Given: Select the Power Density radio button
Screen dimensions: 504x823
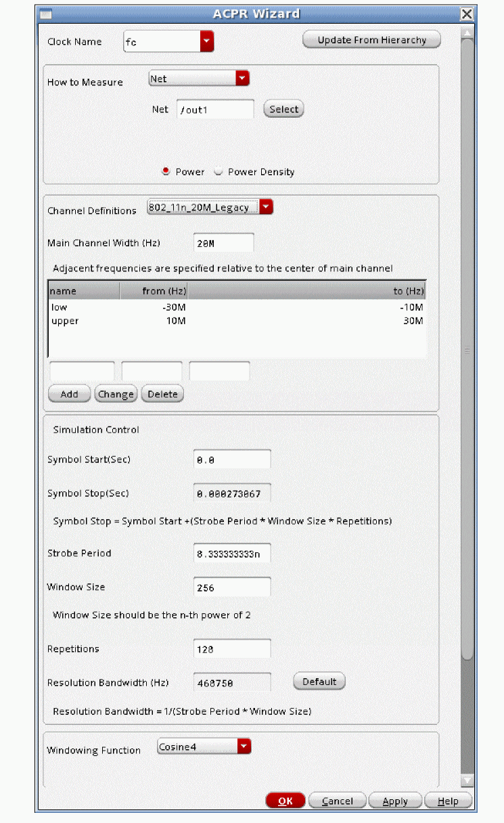Looking at the screenshot, I should point(219,172).
